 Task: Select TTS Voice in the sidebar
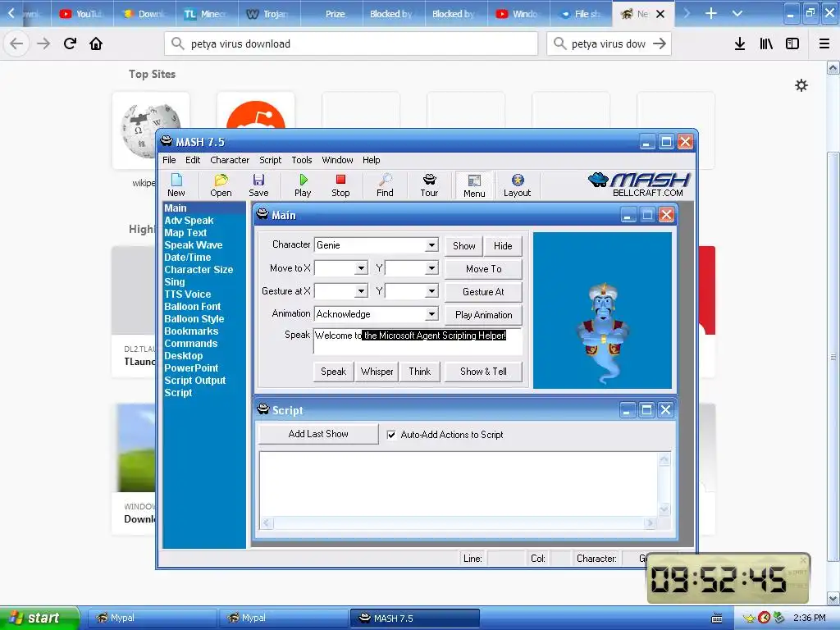(x=188, y=294)
